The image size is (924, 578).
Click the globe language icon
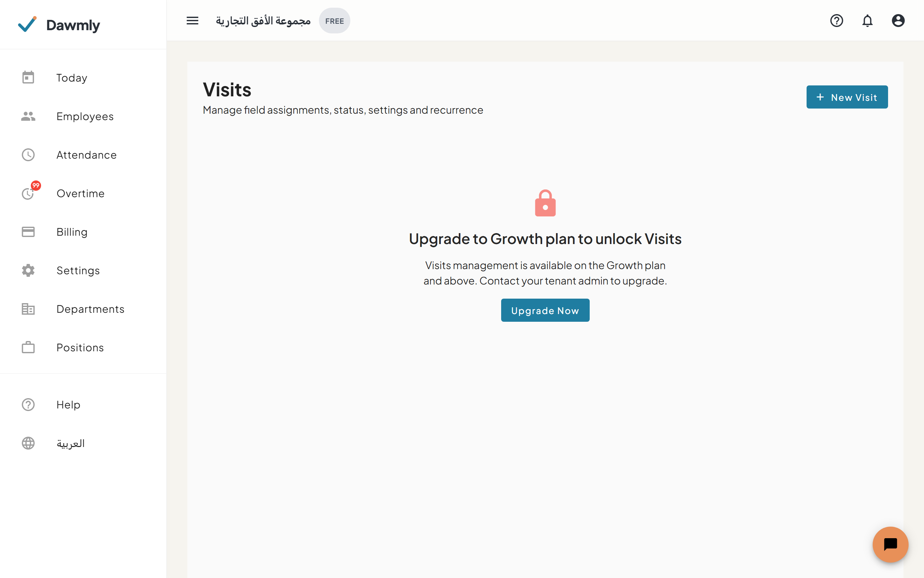(28, 443)
